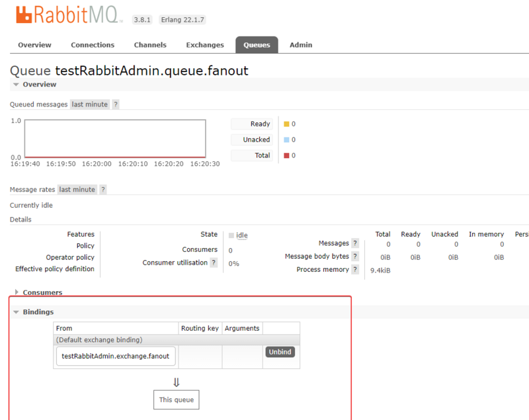This screenshot has height=420, width=529.
Task: Open testRabbitAdmin.exchange.fanout binding link
Action: tap(115, 356)
